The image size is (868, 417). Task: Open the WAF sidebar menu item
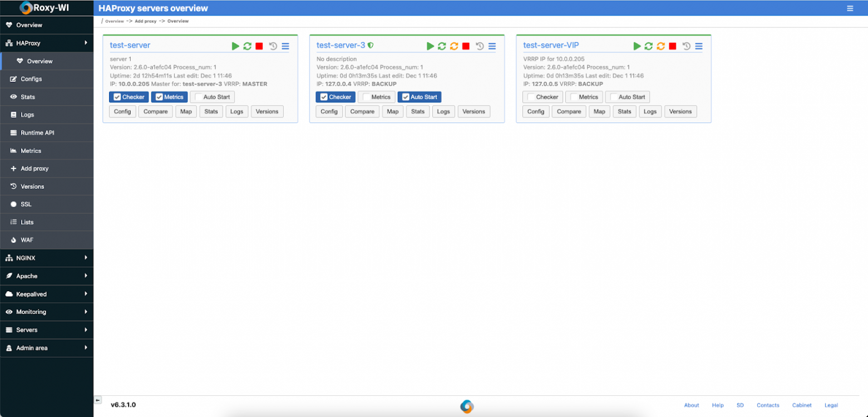[x=47, y=240]
